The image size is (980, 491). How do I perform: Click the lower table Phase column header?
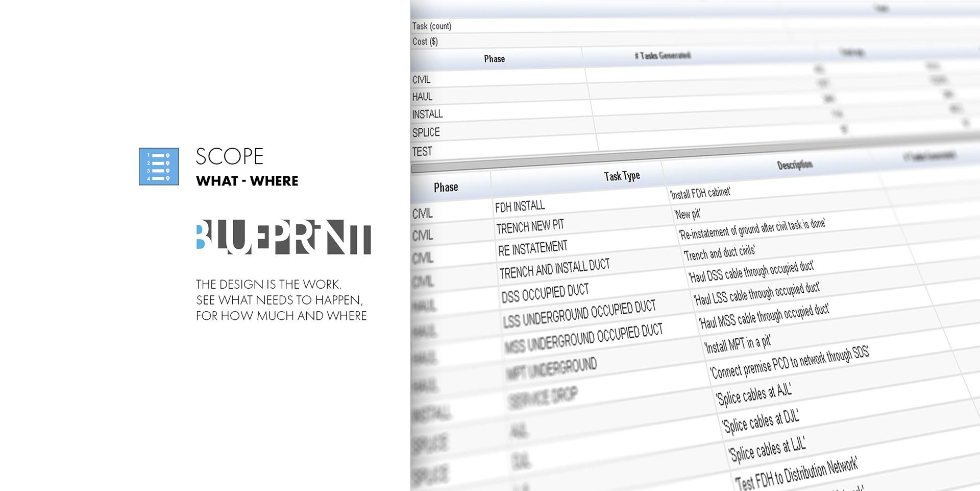click(x=446, y=188)
